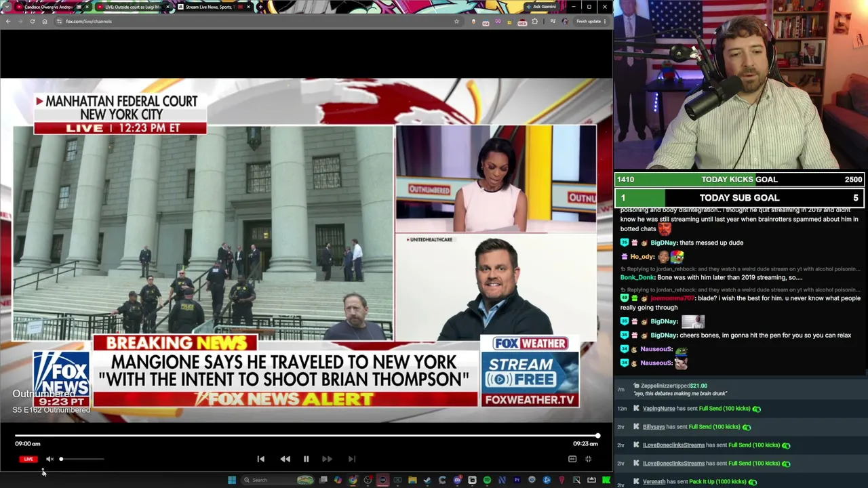This screenshot has height=488, width=868.
Task: Open Google Chrome from the taskbar
Action: 353,480
